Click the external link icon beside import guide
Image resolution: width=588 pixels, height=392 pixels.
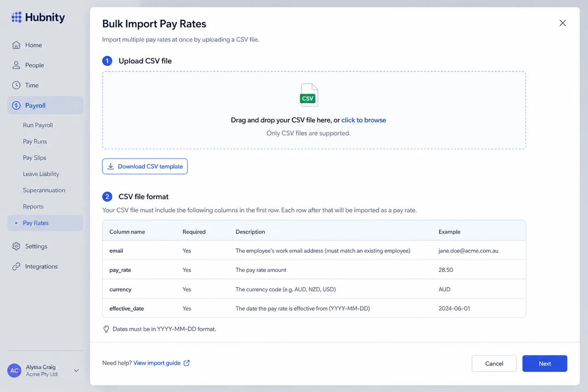pyautogui.click(x=187, y=363)
